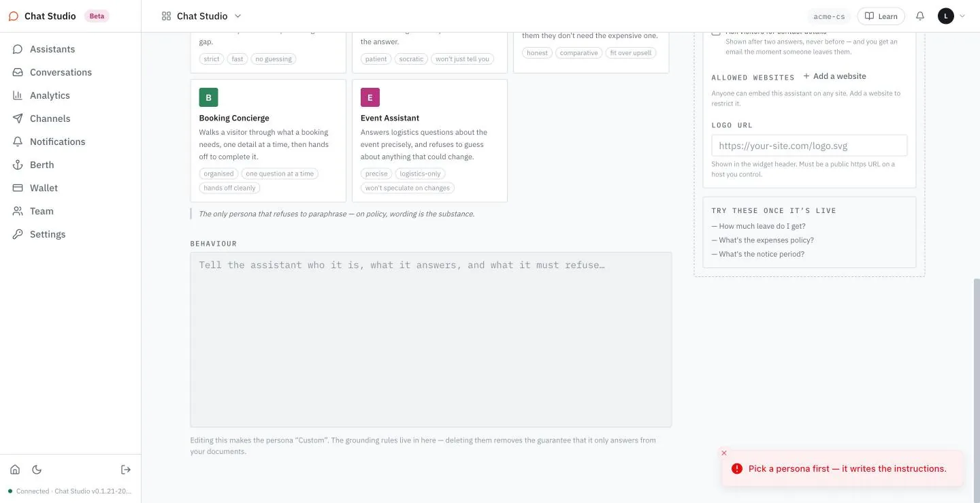Click the home icon at sidebar bottom
980x503 pixels.
click(15, 470)
